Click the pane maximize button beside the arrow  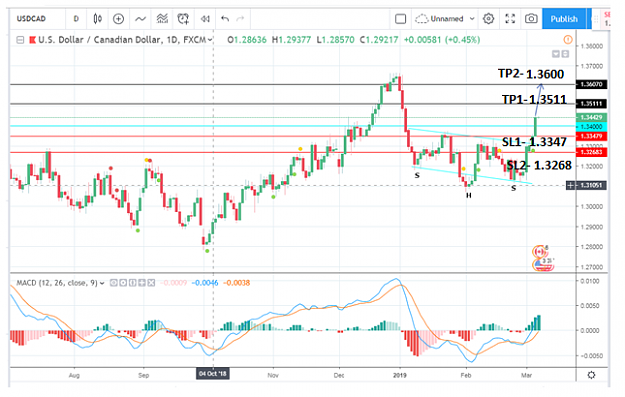coord(565,54)
